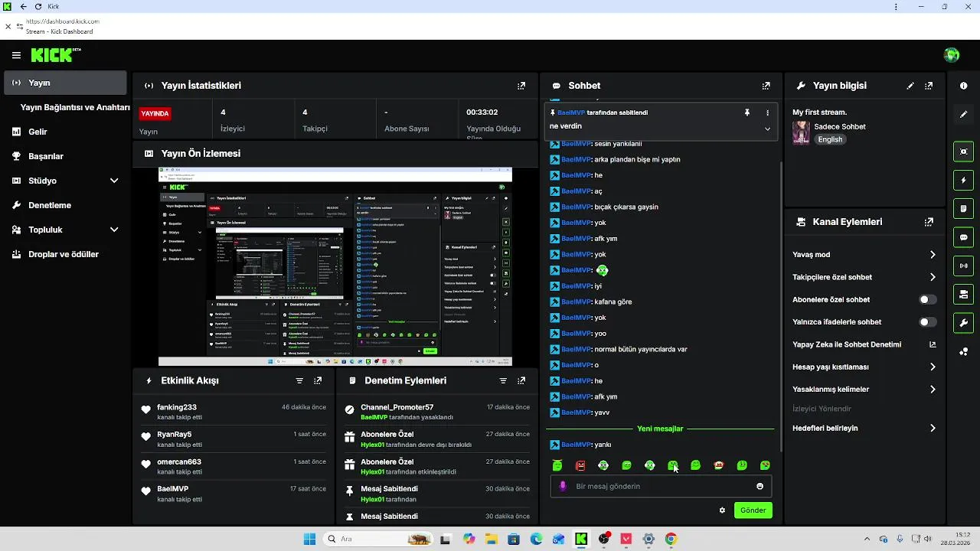Open Takipçilere özel sohbet options arrow
The width and height of the screenshot is (980, 551).
point(933,277)
